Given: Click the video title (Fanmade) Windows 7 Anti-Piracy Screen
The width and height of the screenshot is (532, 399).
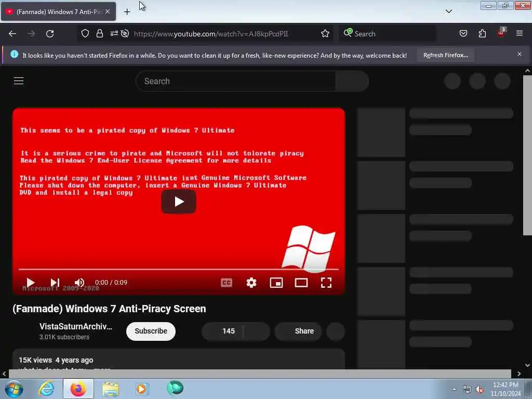Looking at the screenshot, I should pos(109,309).
